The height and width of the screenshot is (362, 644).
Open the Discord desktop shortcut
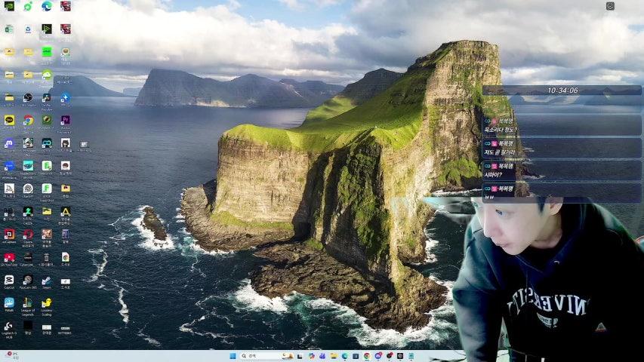coord(9,143)
